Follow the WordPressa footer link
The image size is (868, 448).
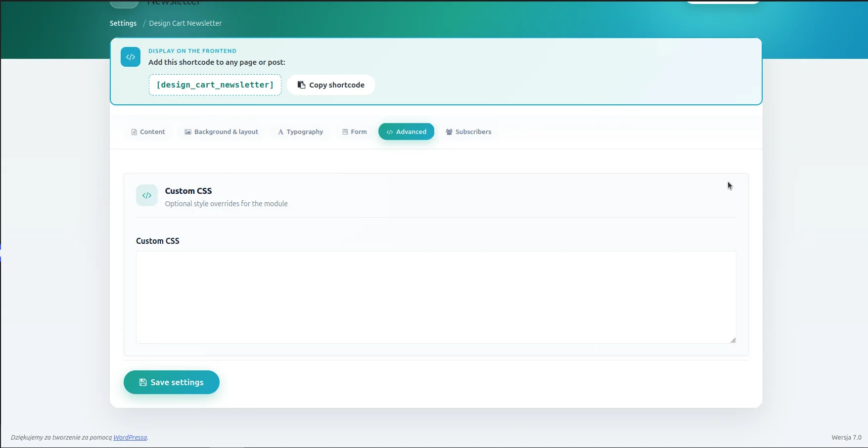130,437
